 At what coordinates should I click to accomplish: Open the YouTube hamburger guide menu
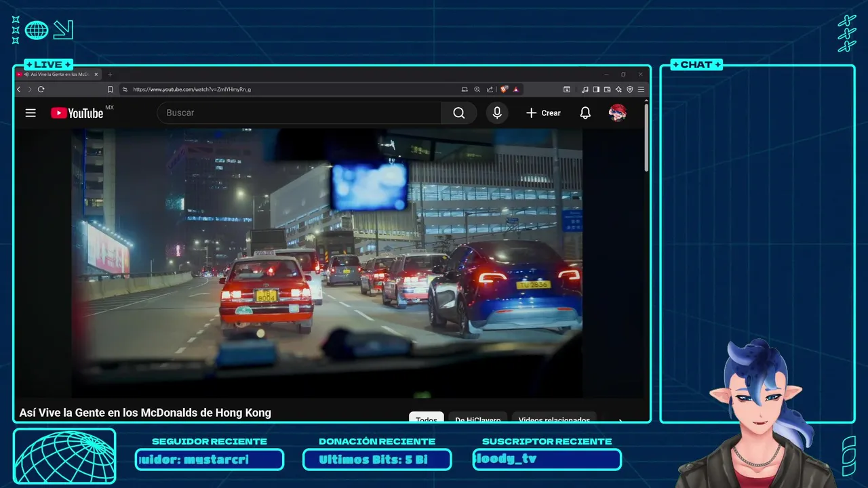[x=31, y=113]
